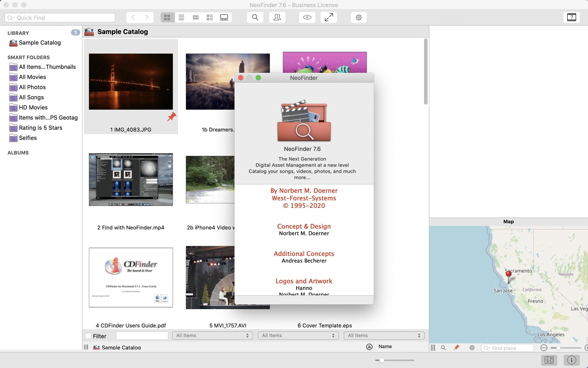Screen dimensions: 588x368
Task: Select the IMG_4083.JPG bridge thumbnail
Action: pos(131,82)
